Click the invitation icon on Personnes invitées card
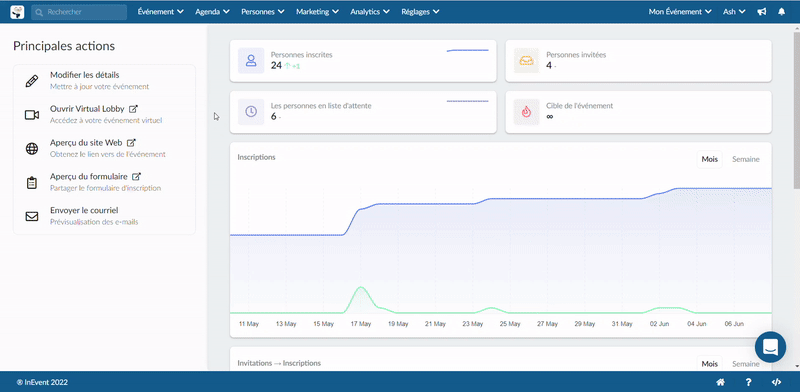The height and width of the screenshot is (392, 800). tap(527, 61)
